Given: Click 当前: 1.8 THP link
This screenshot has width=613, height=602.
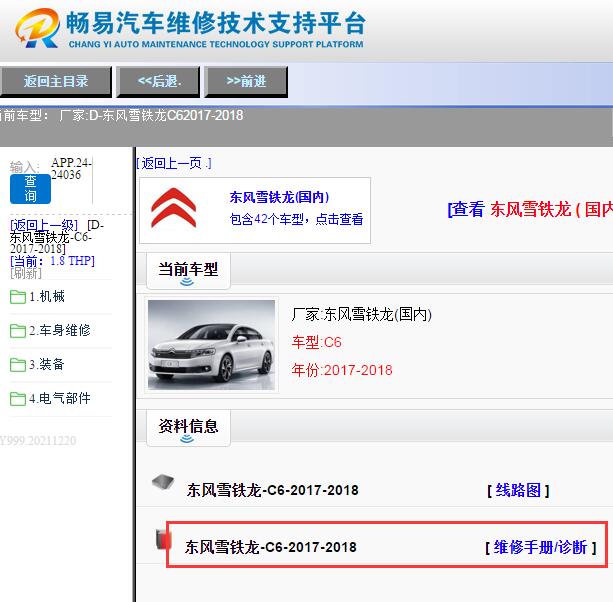Looking at the screenshot, I should click(52, 261).
